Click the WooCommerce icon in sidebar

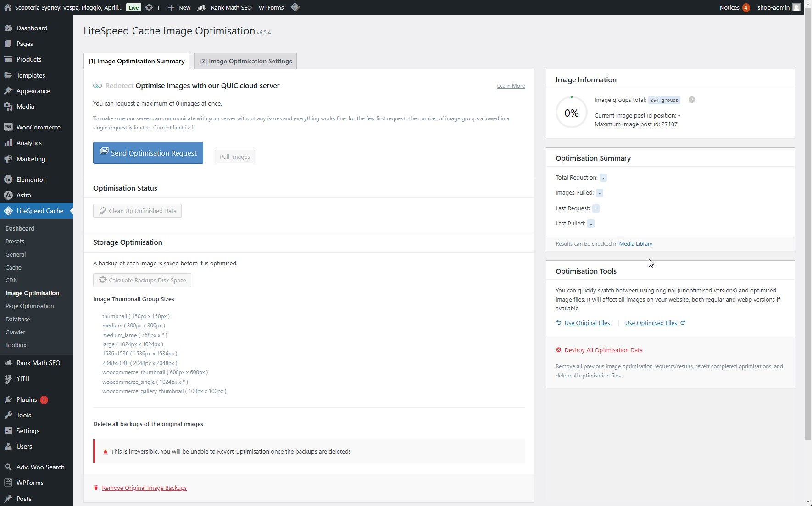point(8,127)
